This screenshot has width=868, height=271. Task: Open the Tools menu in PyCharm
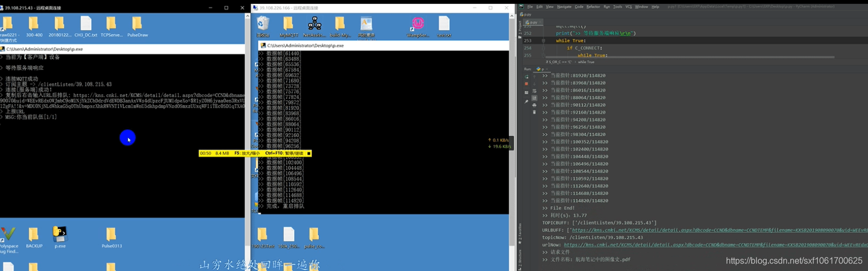click(x=617, y=6)
